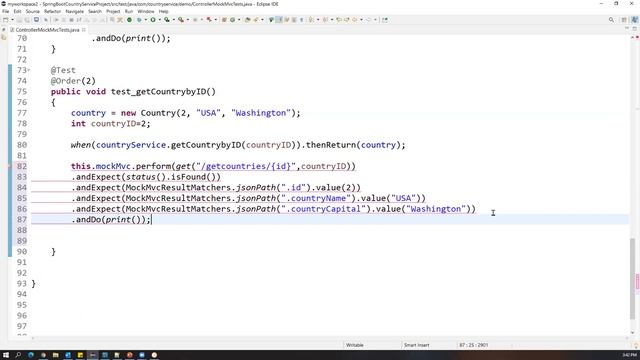The height and width of the screenshot is (360, 640).
Task: Click the warning marker on line 82
Action: 9,166
